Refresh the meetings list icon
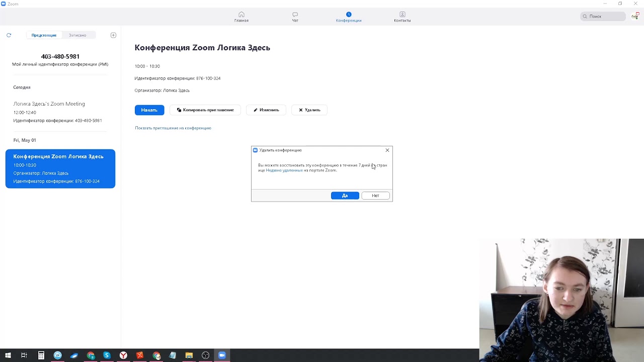 (x=9, y=35)
